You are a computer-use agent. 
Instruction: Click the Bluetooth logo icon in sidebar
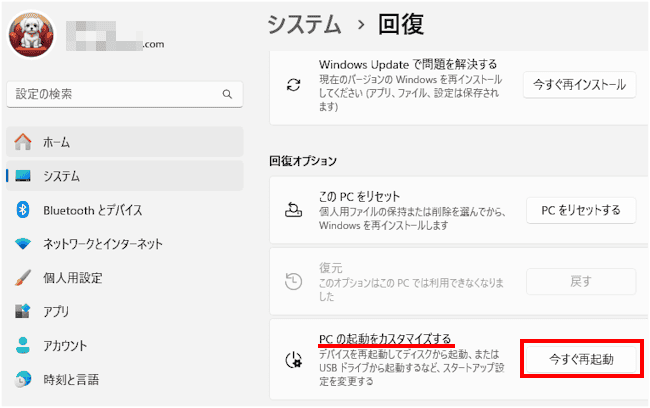(23, 210)
